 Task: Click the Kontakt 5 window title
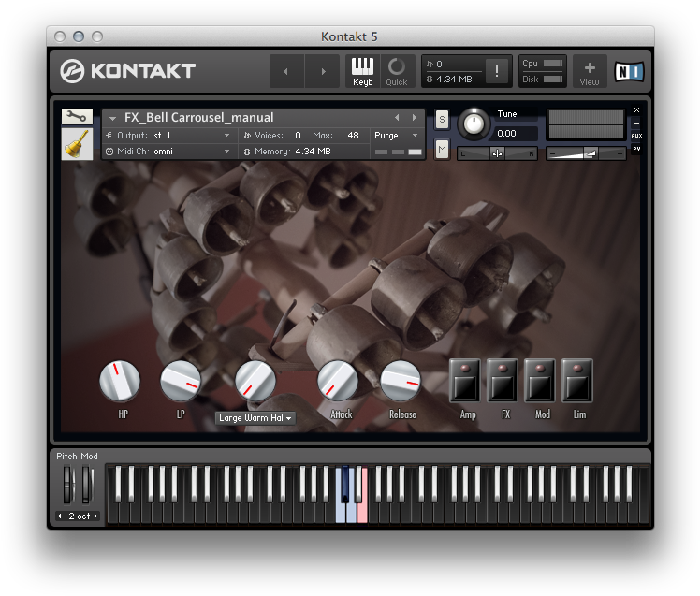(x=349, y=36)
